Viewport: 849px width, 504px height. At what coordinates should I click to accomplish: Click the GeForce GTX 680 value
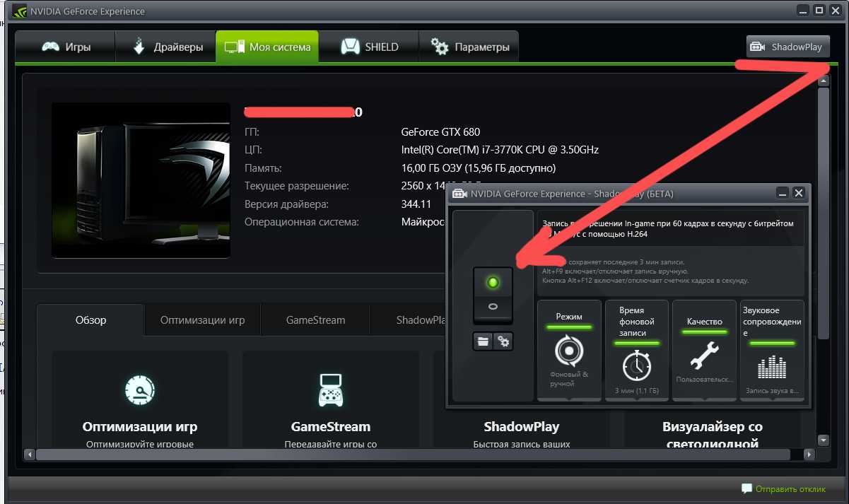tap(440, 132)
